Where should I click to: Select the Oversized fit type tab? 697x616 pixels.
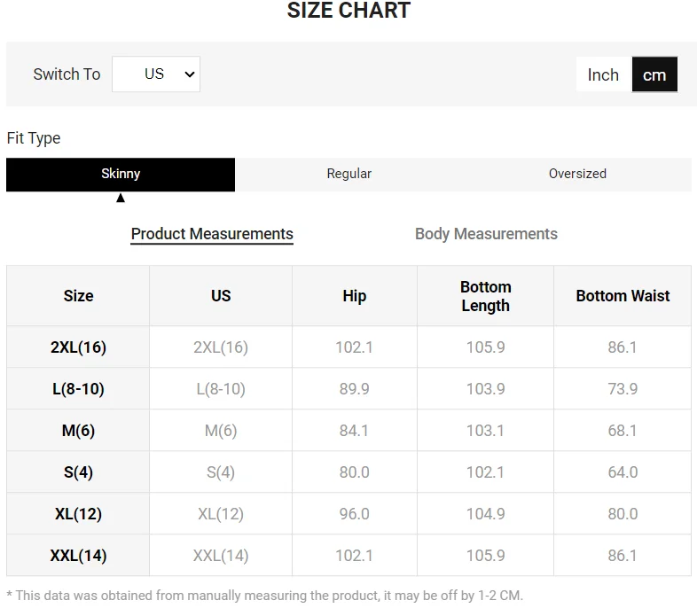pyautogui.click(x=577, y=175)
